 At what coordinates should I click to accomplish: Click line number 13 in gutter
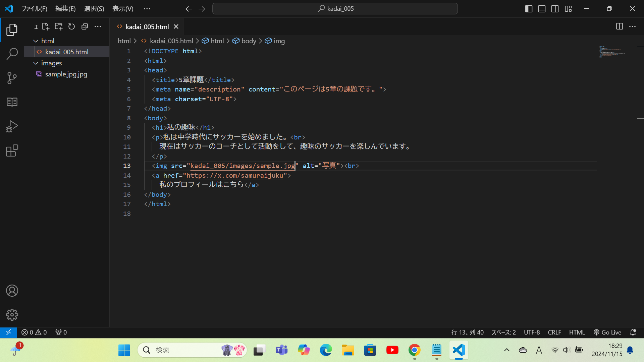(x=127, y=166)
